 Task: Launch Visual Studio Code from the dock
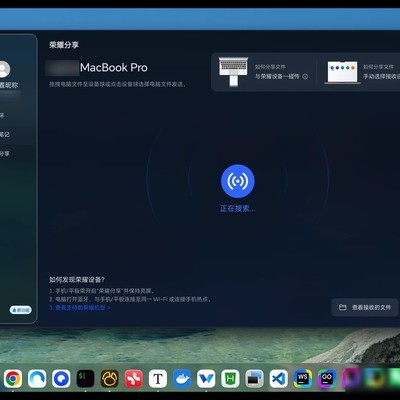pos(278,379)
